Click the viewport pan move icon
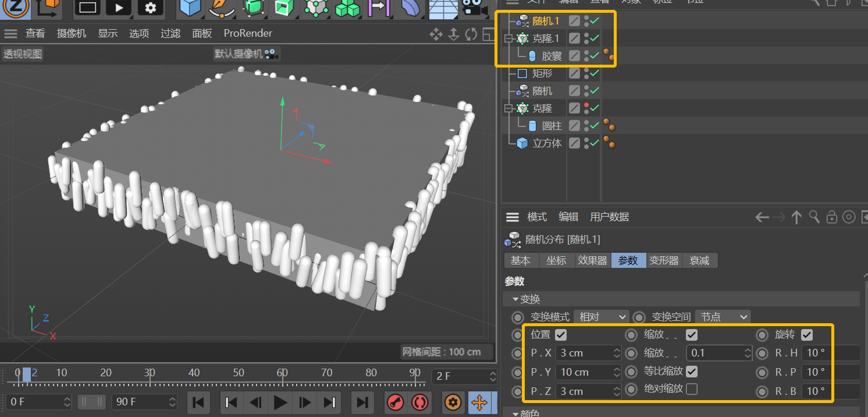868x417 pixels. 436,34
